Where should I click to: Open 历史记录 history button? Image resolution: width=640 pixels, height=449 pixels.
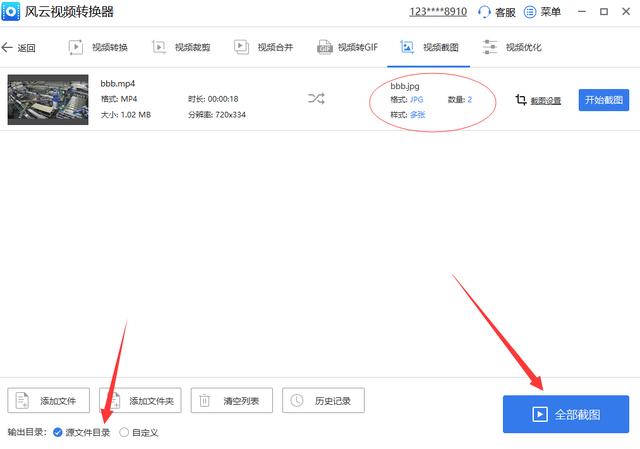coord(323,400)
